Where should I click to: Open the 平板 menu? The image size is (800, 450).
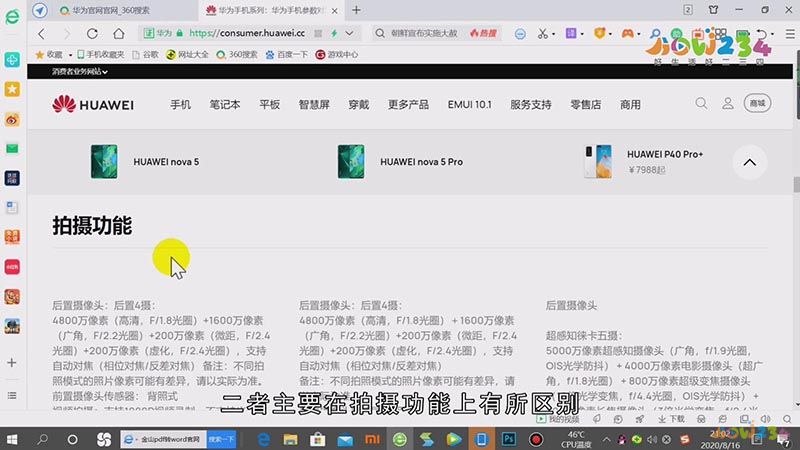(269, 105)
